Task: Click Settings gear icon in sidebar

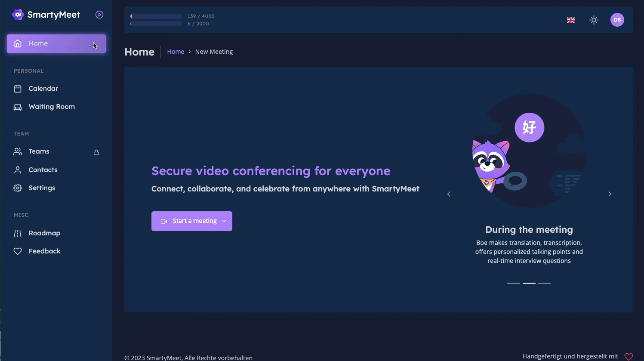Action: click(18, 188)
